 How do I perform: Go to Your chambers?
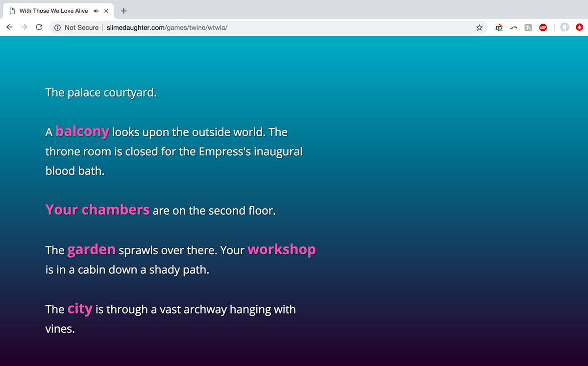[x=98, y=210]
